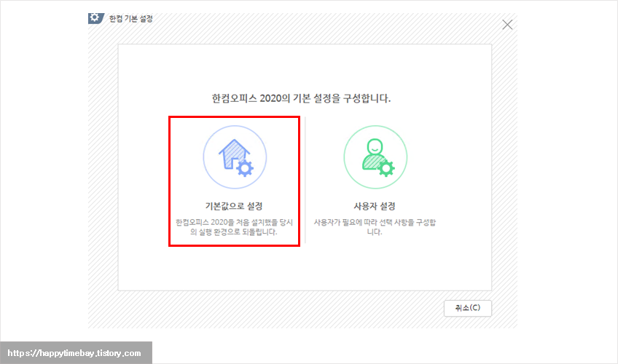Click description text beginning 한컴오피스 2020을 처음 설치했을
618x364 pixels.
click(x=234, y=227)
